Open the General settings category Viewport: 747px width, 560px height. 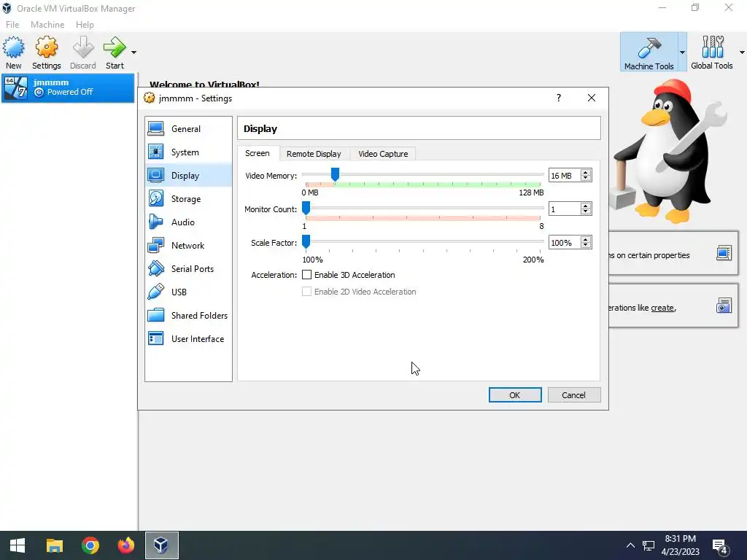click(189, 128)
